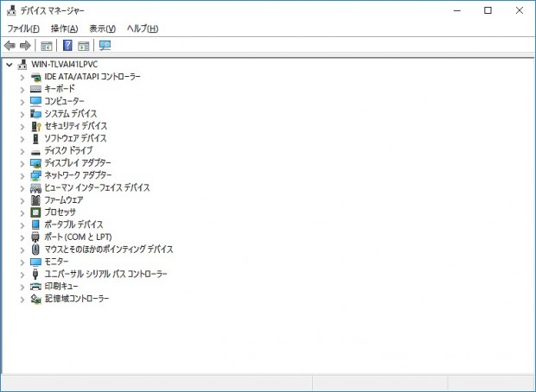
Task: Open the 操作(A) menu
Action: [64, 28]
